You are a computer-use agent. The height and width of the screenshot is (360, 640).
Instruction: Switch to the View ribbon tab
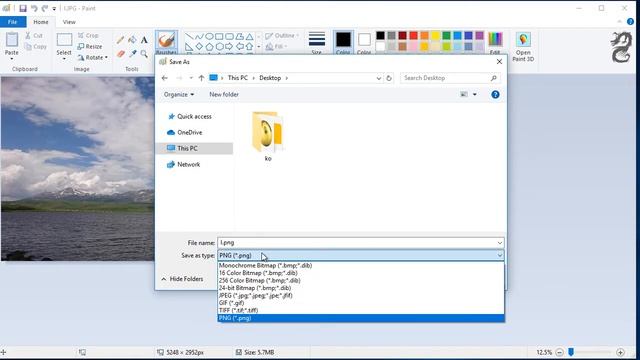(x=69, y=22)
